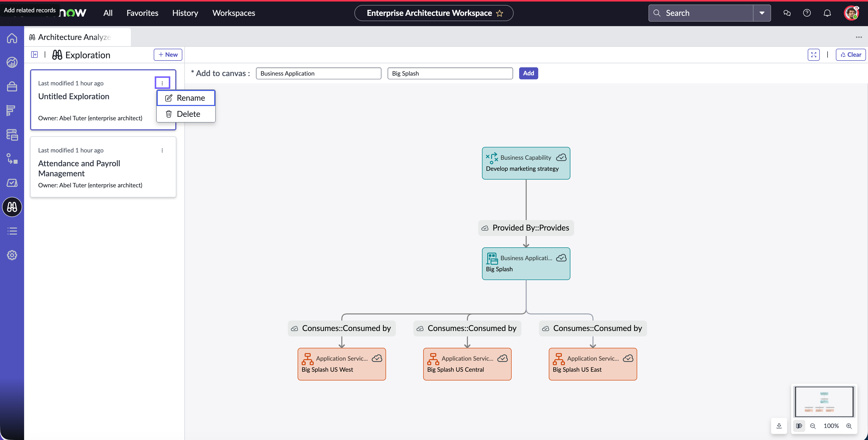Select the Untitled Exploration card title
This screenshot has height=440, width=868.
click(x=73, y=96)
